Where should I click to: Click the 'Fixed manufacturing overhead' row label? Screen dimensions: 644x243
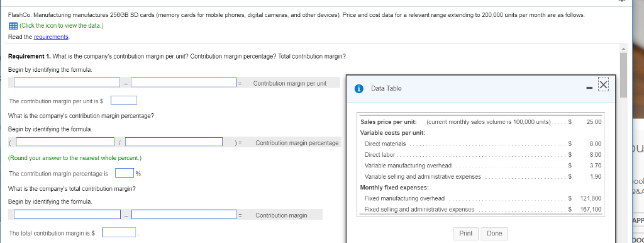(x=405, y=198)
